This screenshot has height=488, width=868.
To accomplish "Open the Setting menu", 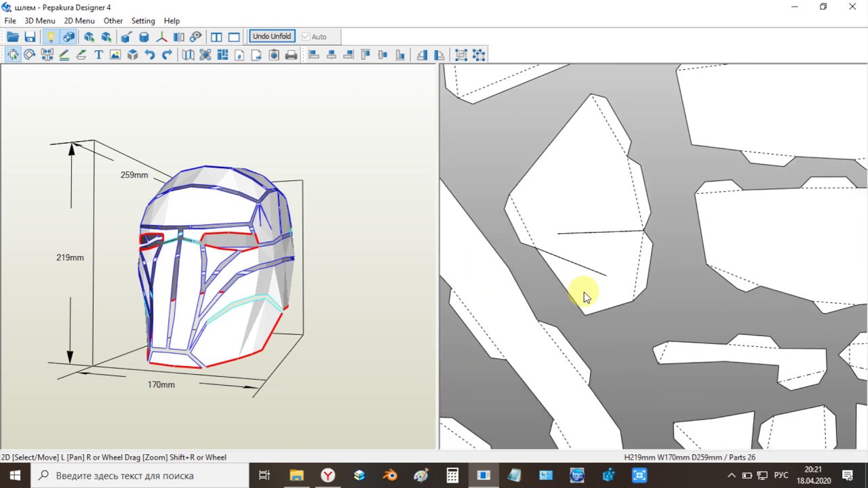I will (x=143, y=21).
